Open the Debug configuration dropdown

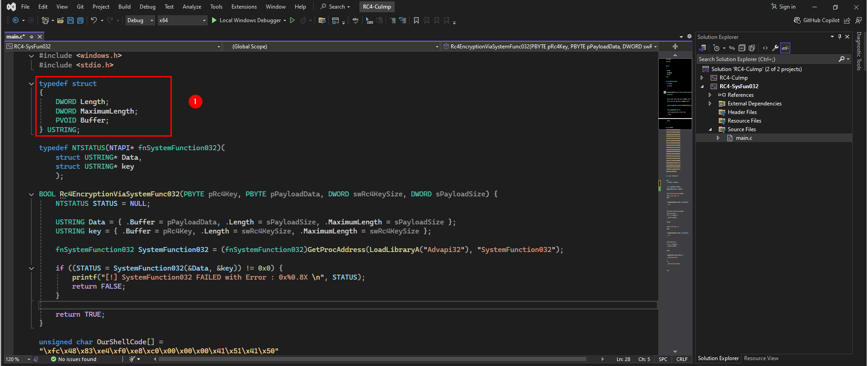click(x=140, y=20)
